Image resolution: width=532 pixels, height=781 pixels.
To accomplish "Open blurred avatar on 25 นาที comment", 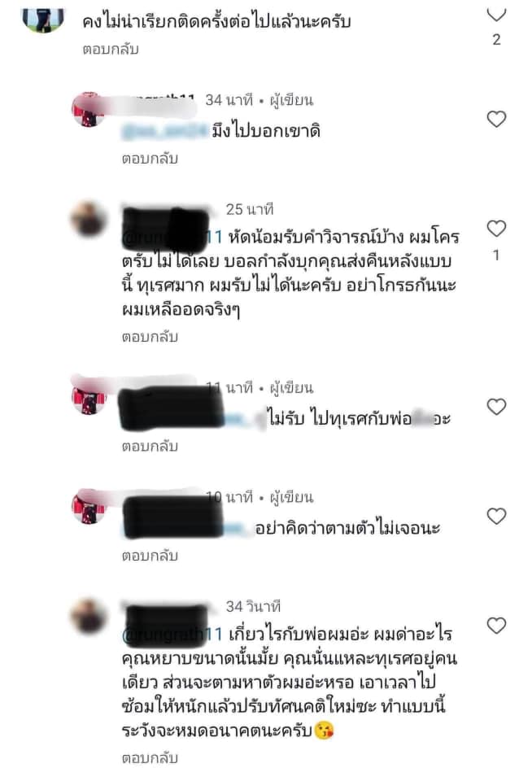I will point(89,219).
